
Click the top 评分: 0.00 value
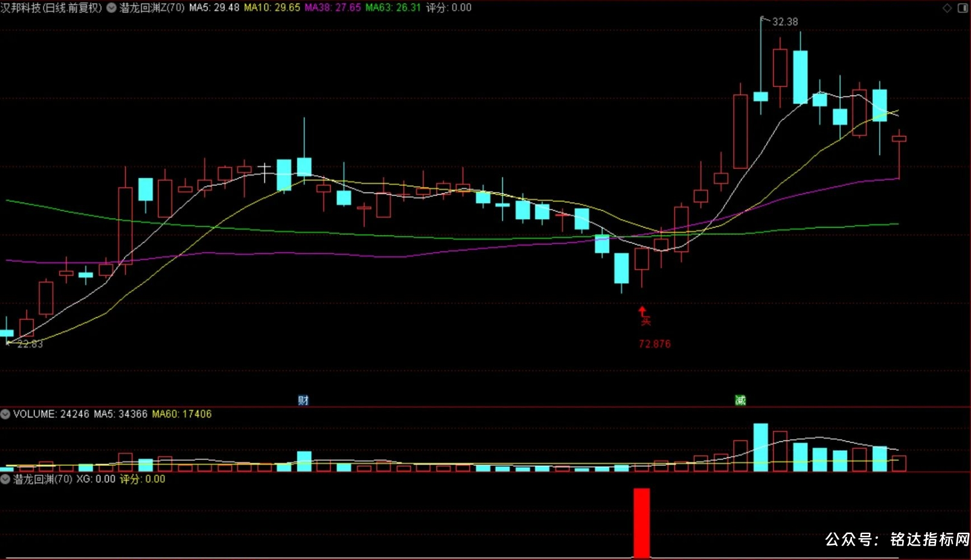pyautogui.click(x=449, y=8)
